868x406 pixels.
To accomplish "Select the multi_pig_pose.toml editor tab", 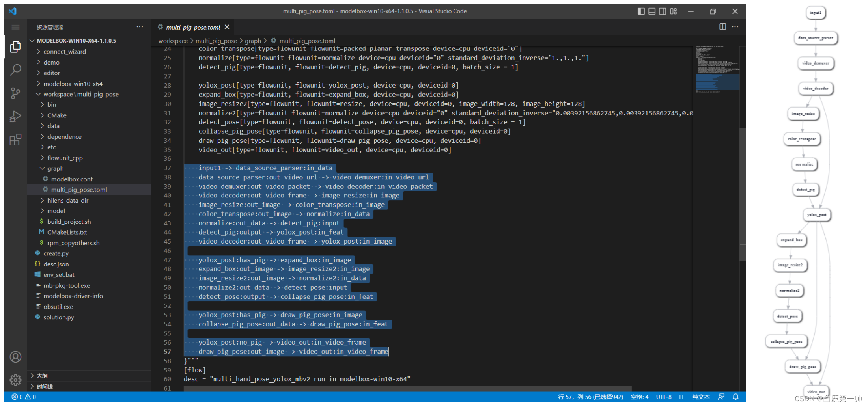I will click(x=193, y=27).
